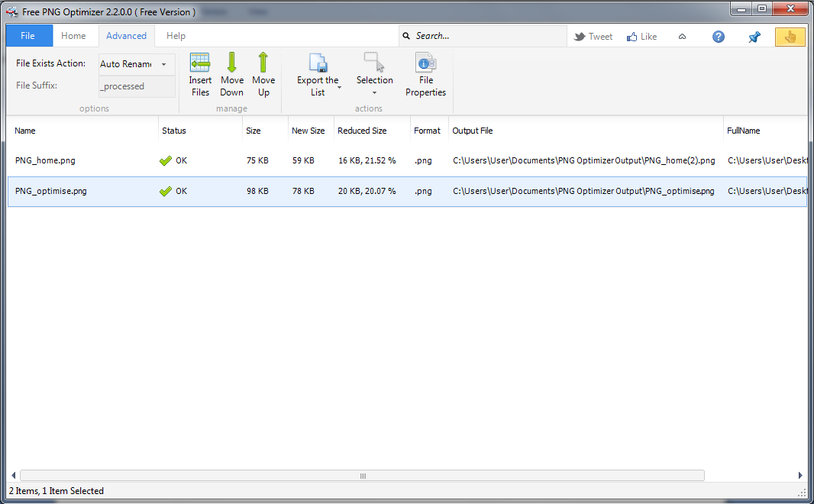Switch to the Home tab
The width and height of the screenshot is (814, 504).
(x=73, y=36)
